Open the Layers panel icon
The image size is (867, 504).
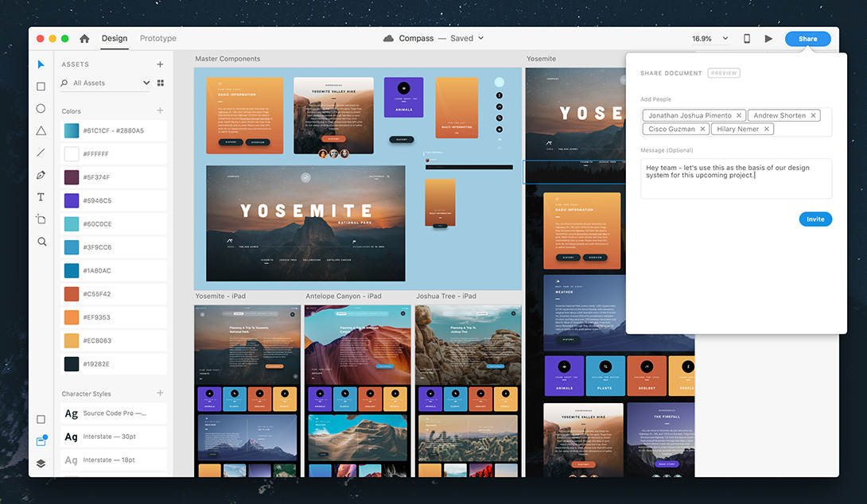(41, 463)
